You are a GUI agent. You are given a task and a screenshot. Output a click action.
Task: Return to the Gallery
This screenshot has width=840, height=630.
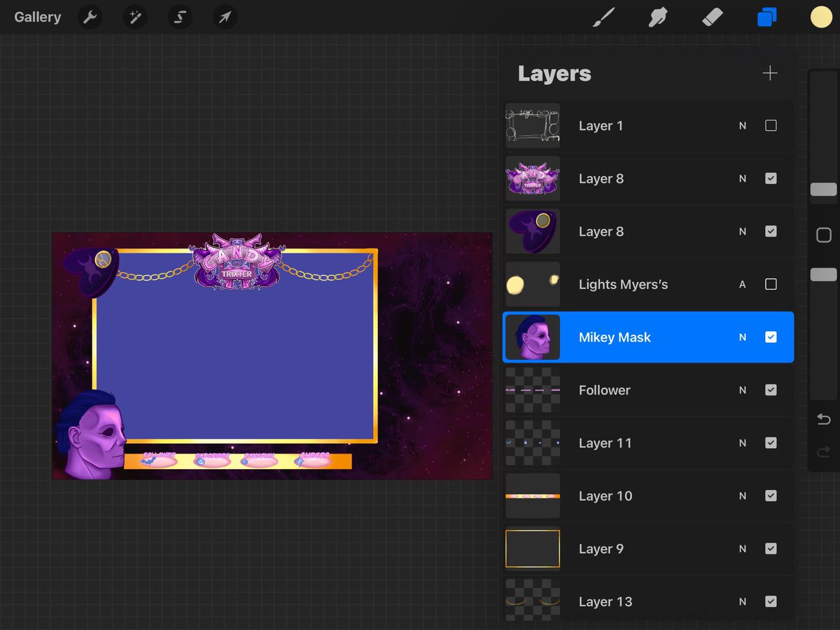click(38, 17)
